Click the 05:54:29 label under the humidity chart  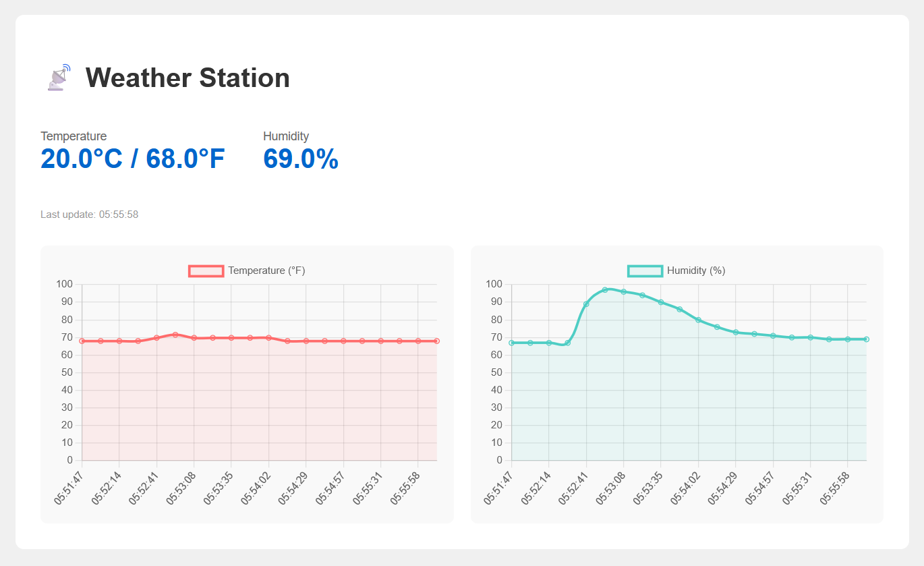[x=723, y=488]
